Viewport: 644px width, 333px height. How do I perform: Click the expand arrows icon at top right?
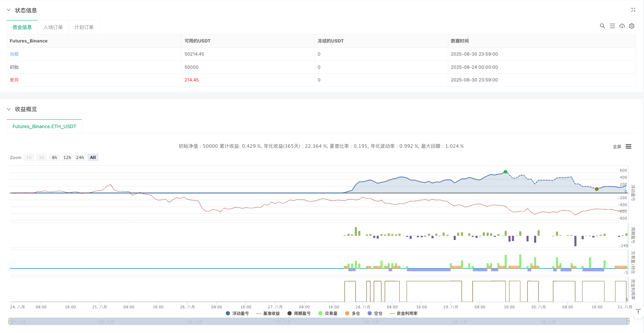pos(633,10)
